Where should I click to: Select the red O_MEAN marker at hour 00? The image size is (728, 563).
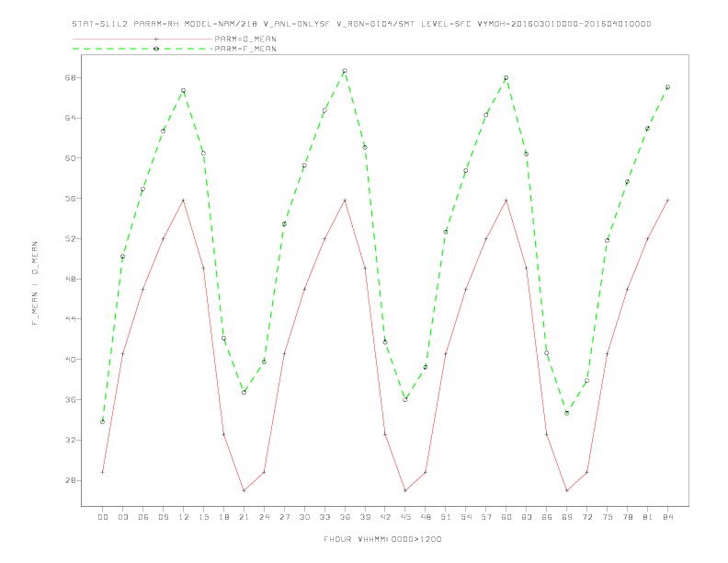point(103,472)
